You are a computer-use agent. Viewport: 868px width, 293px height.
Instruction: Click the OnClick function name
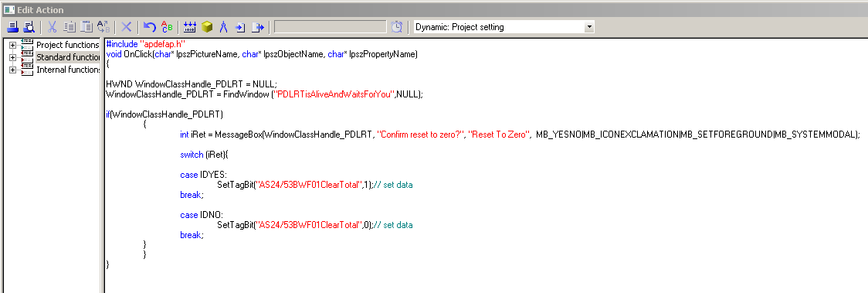(x=137, y=54)
